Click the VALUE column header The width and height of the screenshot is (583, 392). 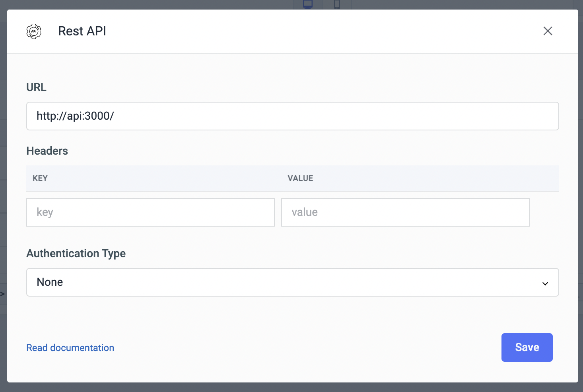tap(300, 178)
